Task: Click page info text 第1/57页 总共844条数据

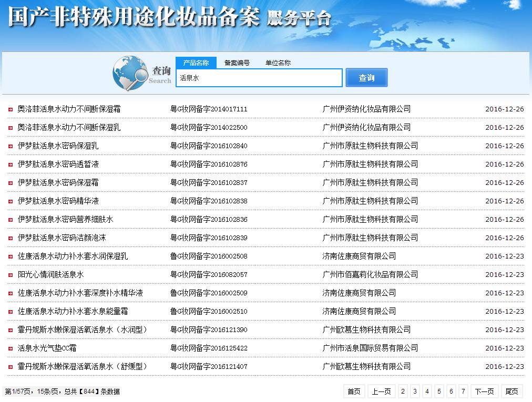Action: click(x=62, y=391)
